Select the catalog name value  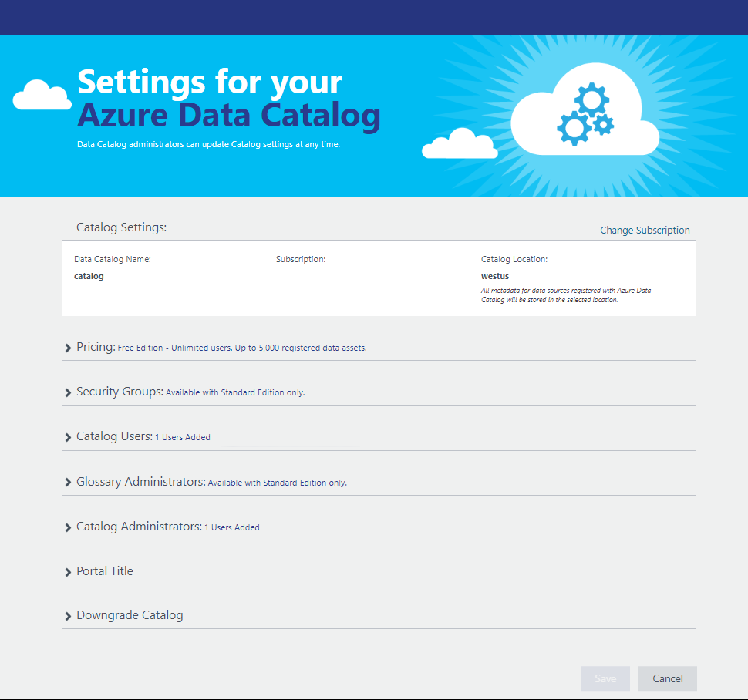pyautogui.click(x=88, y=275)
